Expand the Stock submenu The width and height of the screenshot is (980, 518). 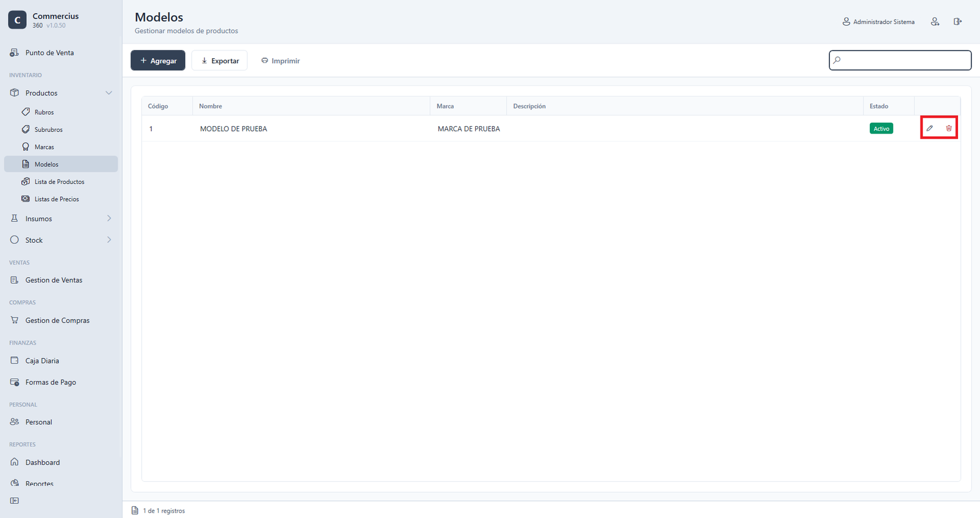[109, 240]
